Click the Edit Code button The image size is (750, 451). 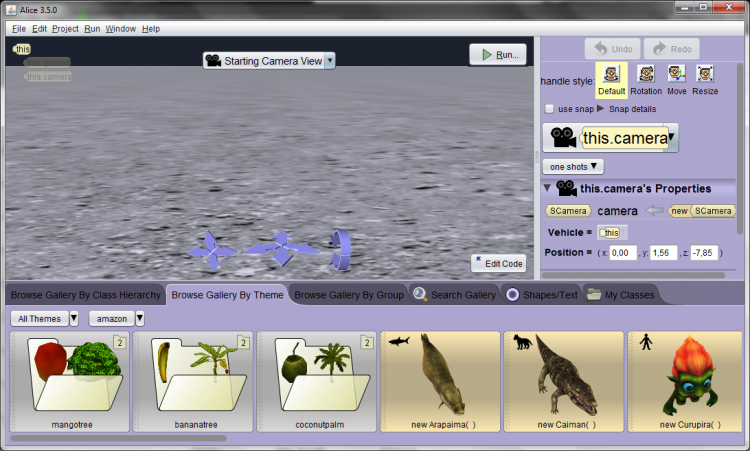498,264
